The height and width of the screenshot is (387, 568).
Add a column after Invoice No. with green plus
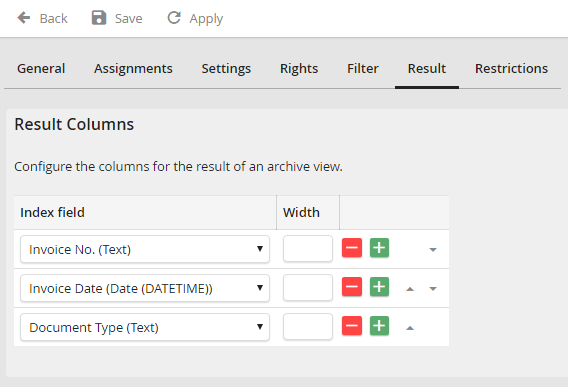coord(379,248)
